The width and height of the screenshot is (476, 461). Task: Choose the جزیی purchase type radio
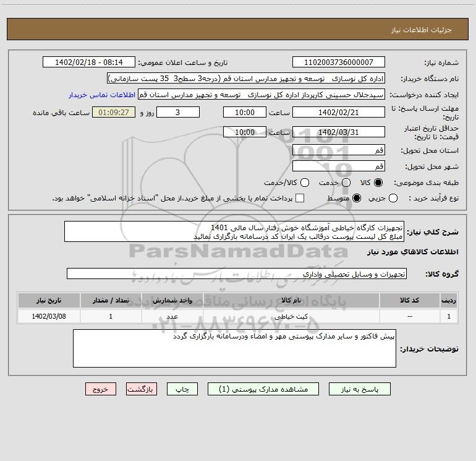tap(393, 198)
